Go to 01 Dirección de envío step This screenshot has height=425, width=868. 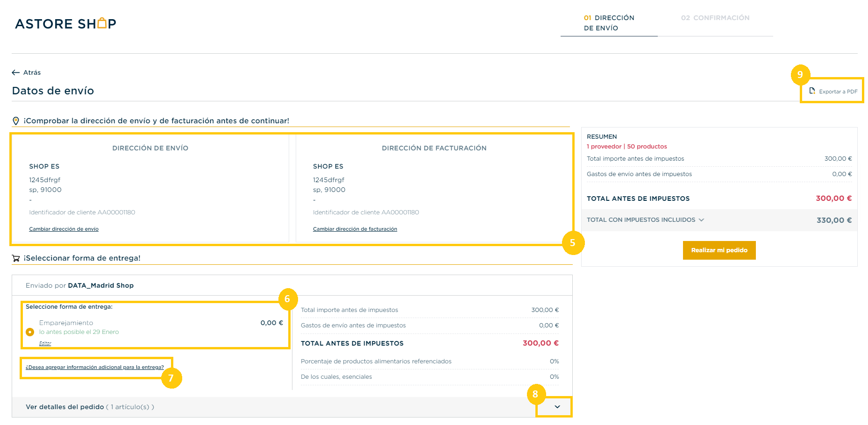click(x=609, y=23)
